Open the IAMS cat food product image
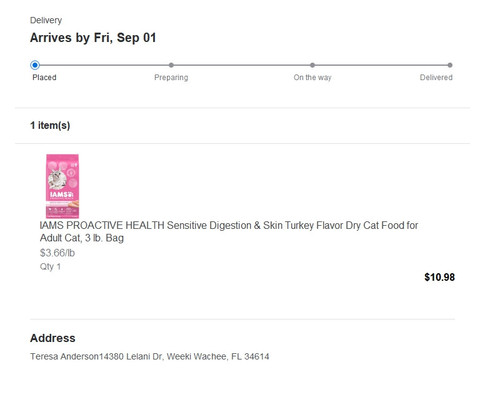500x404 pixels. [62, 186]
